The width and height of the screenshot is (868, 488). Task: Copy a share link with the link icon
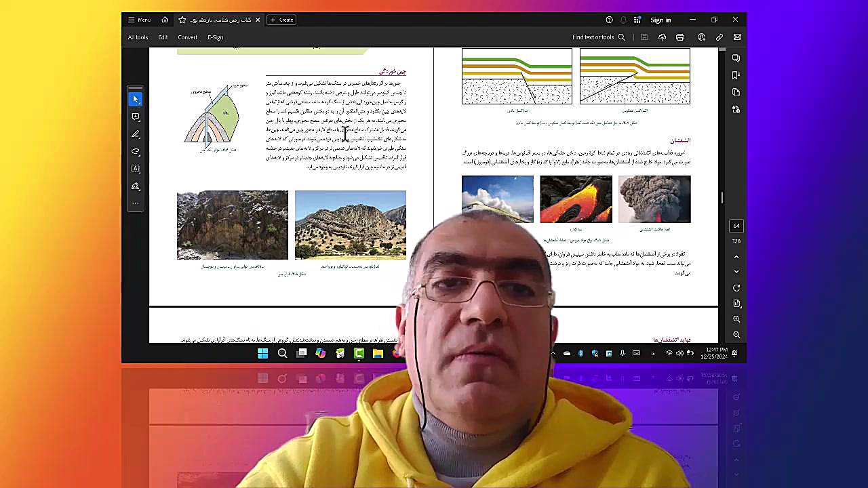coord(719,37)
